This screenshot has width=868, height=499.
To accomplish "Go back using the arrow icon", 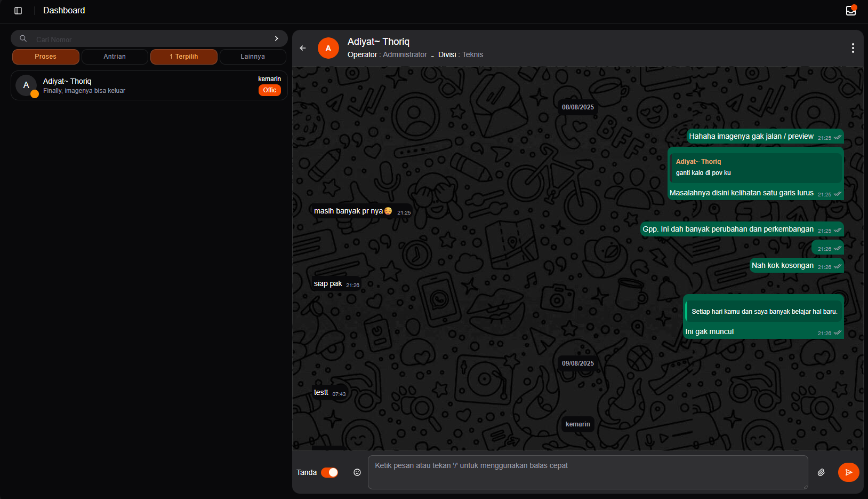I will (303, 48).
